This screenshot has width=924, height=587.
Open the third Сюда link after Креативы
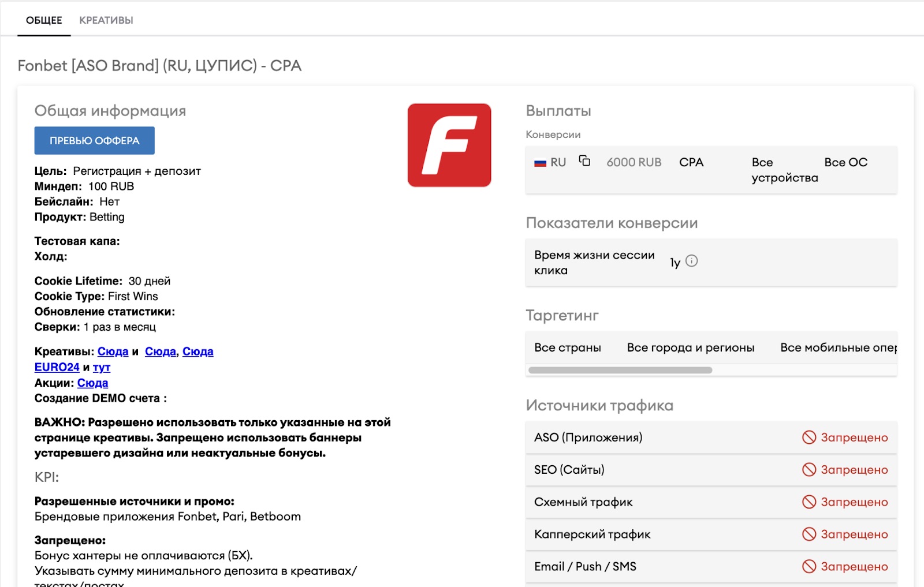click(x=198, y=352)
